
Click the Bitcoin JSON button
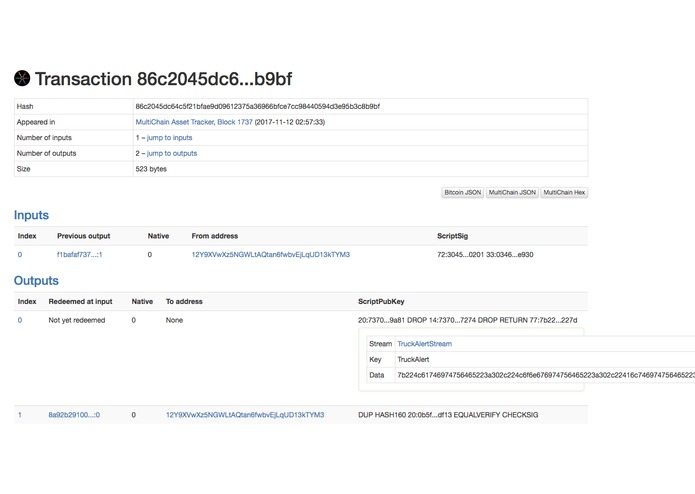click(462, 192)
